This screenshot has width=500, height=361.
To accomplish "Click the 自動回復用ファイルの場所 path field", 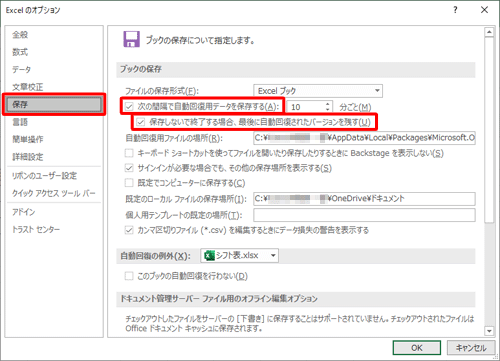I will coord(364,138).
